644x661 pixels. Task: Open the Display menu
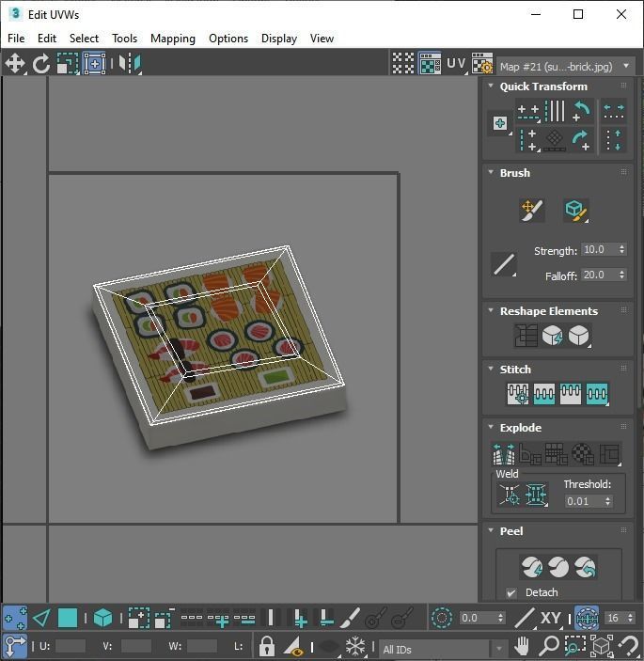(279, 39)
